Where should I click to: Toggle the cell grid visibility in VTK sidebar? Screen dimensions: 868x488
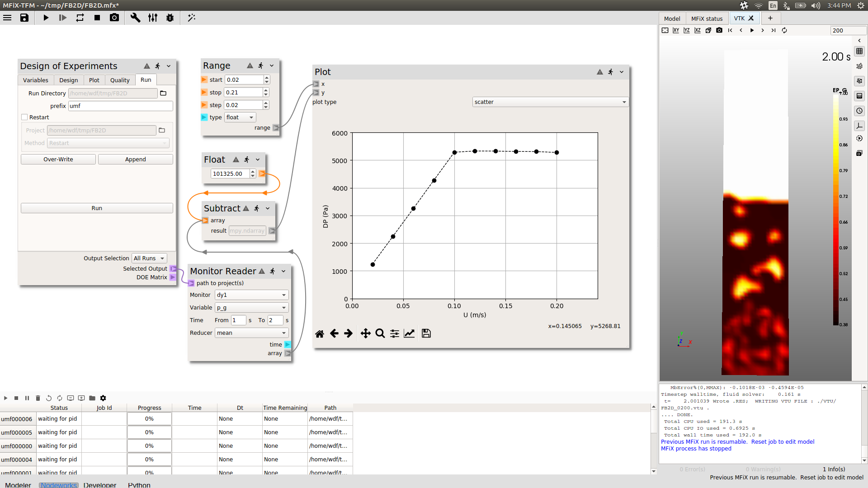(859, 51)
